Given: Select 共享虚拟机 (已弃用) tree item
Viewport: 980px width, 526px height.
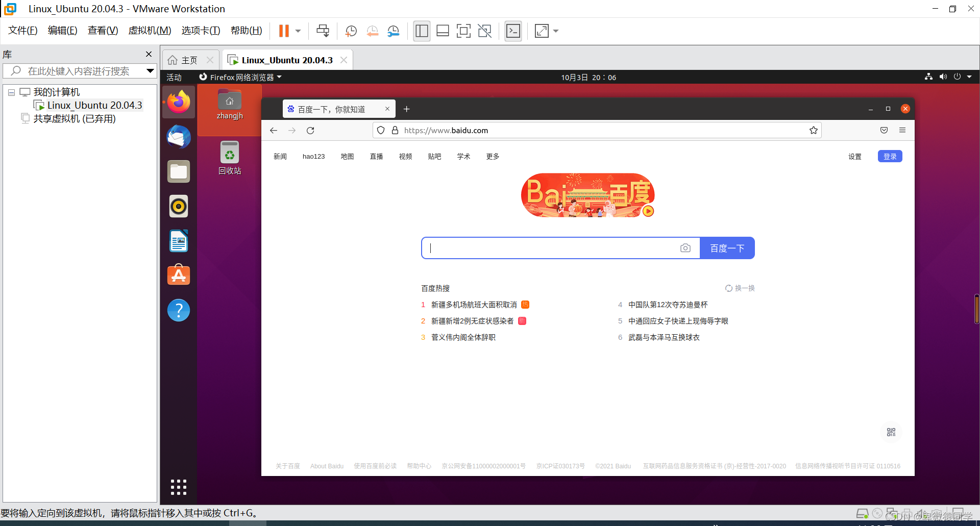Looking at the screenshot, I should point(75,119).
